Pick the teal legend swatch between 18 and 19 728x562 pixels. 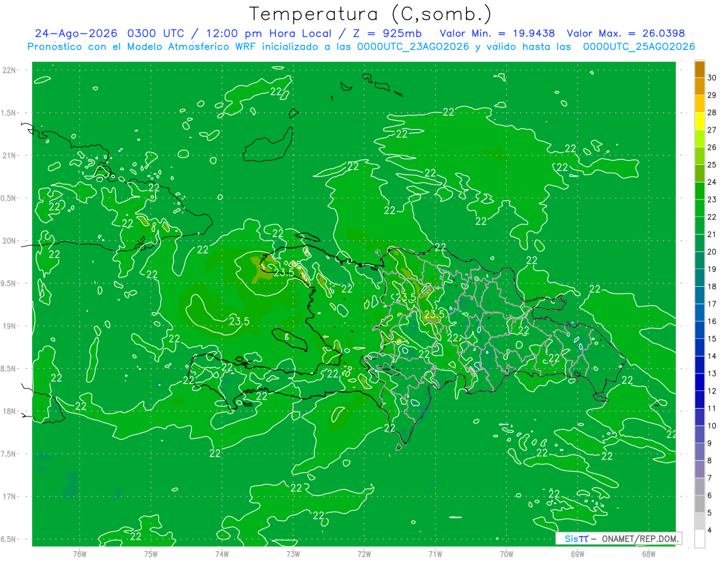[699, 278]
